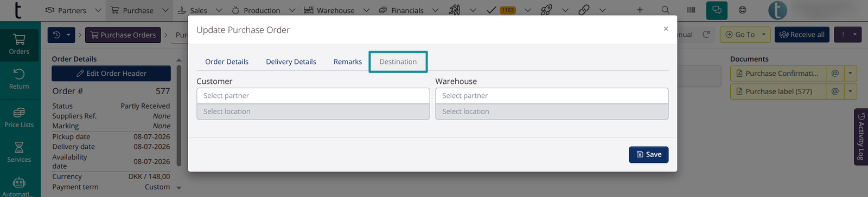The height and width of the screenshot is (197, 868).
Task: Open Price Lists in left sidebar
Action: click(x=19, y=117)
